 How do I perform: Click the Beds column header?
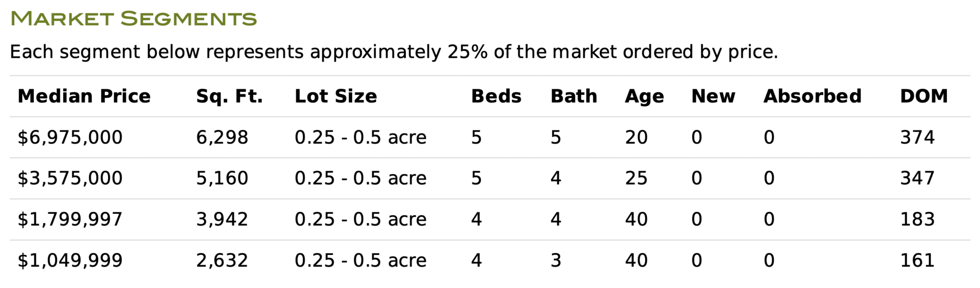tap(496, 96)
